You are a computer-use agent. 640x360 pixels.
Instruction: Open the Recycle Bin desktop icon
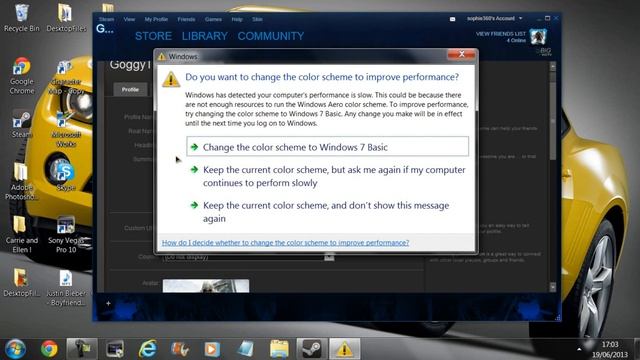(22, 17)
